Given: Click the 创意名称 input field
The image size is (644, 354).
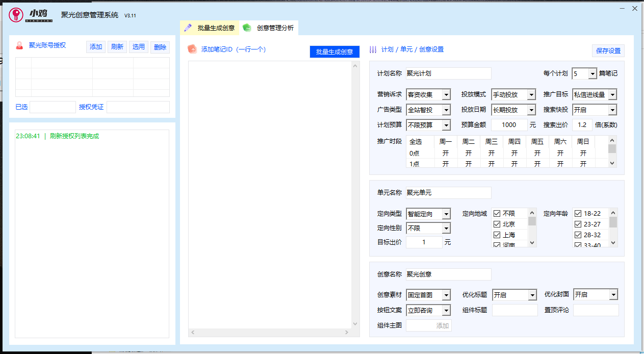Looking at the screenshot, I should [448, 274].
